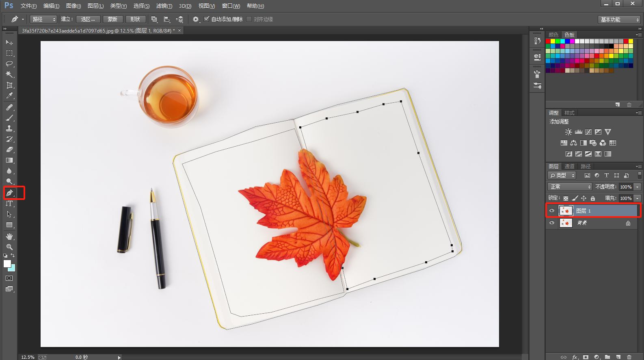The height and width of the screenshot is (360, 644).
Task: Open the path options gear icon
Action: pos(196,19)
